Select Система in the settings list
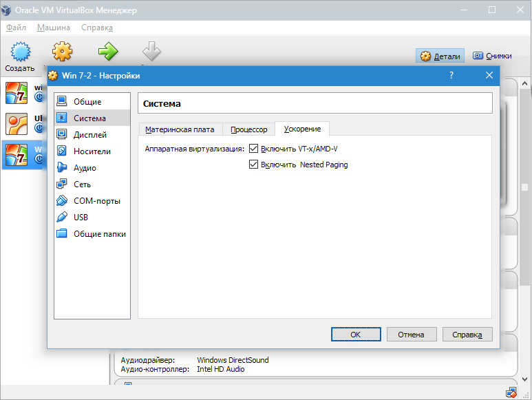This screenshot has height=400, width=532. 89,118
